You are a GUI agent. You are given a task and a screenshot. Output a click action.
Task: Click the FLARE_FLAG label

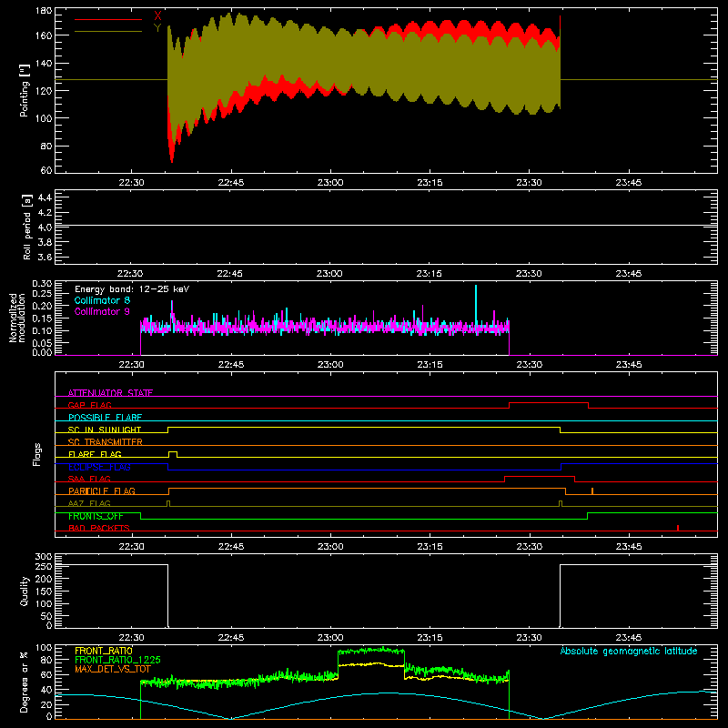click(x=95, y=454)
